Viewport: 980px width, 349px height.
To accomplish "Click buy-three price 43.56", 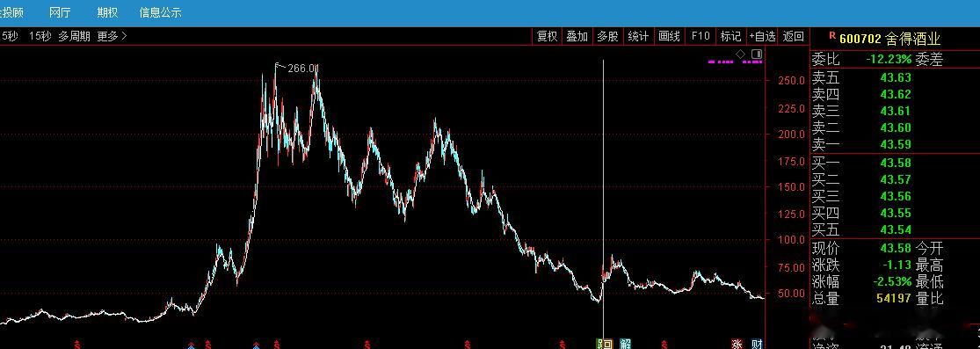I will coord(896,196).
